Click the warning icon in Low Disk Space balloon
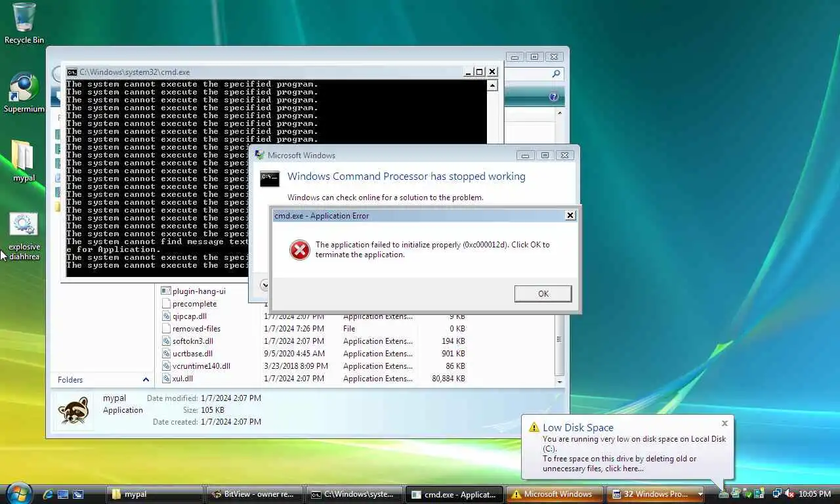The width and height of the screenshot is (840, 504). [x=534, y=428]
